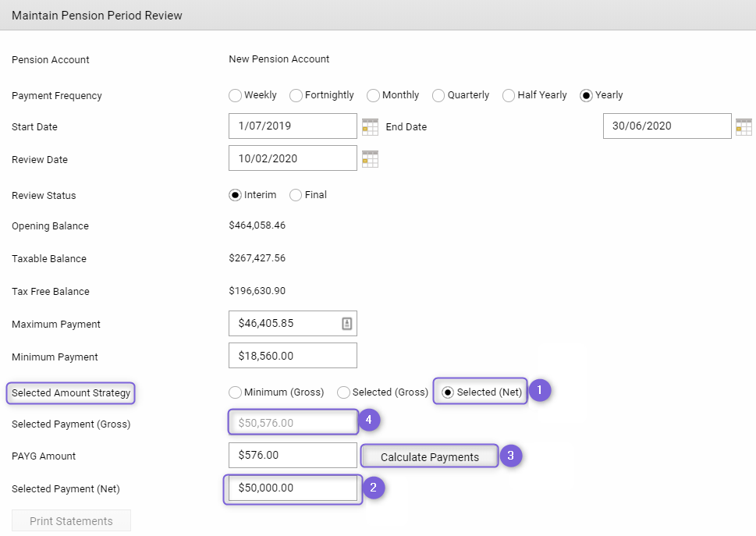Image resolution: width=756 pixels, height=536 pixels.
Task: Click the Selected Amount Strategy label
Action: [71, 393]
